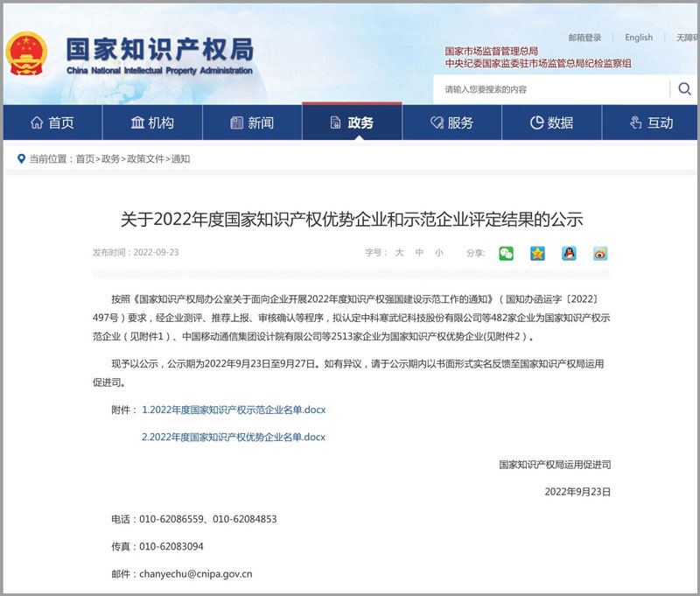
Task: Go to 政策文件 in the breadcrumb
Action: 145,159
